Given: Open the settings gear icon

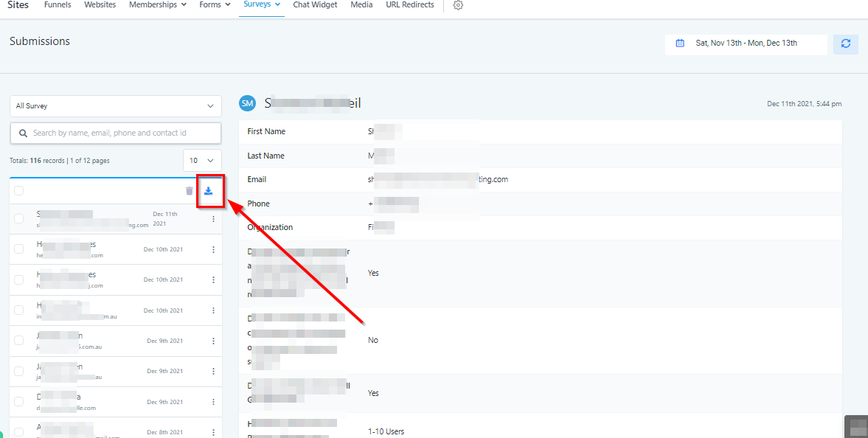Looking at the screenshot, I should [458, 5].
